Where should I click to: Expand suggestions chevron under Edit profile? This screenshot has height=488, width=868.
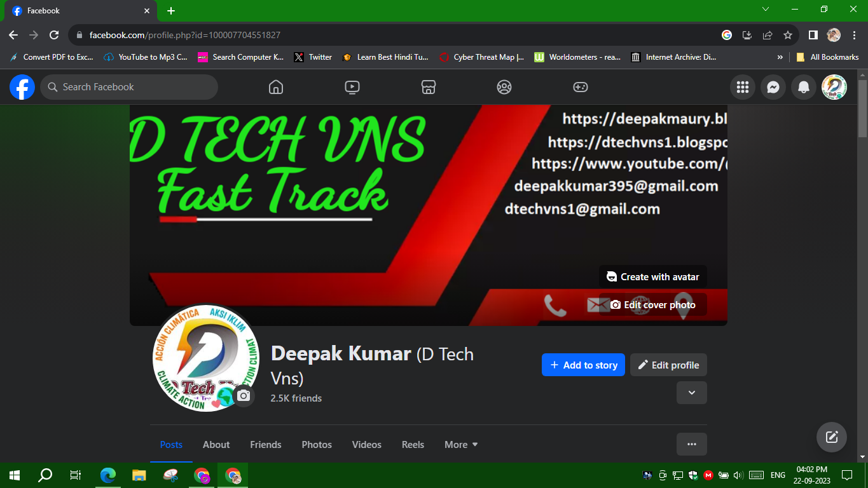(692, 393)
